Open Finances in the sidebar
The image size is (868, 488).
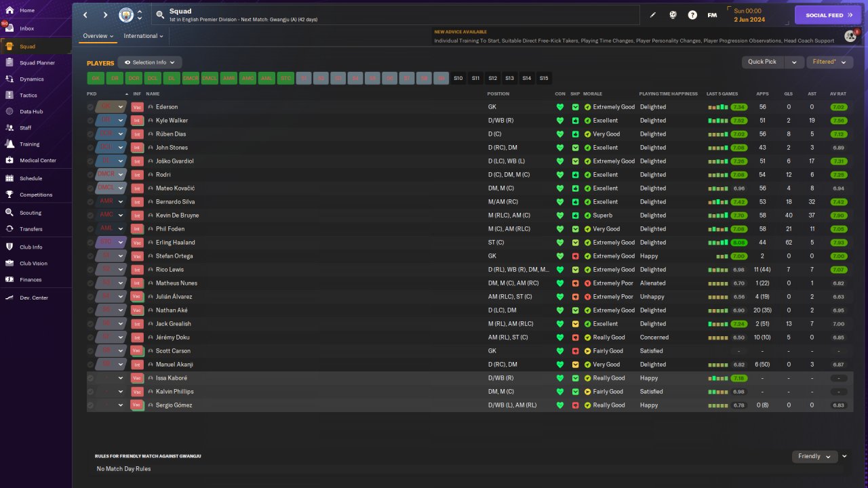pyautogui.click(x=35, y=280)
